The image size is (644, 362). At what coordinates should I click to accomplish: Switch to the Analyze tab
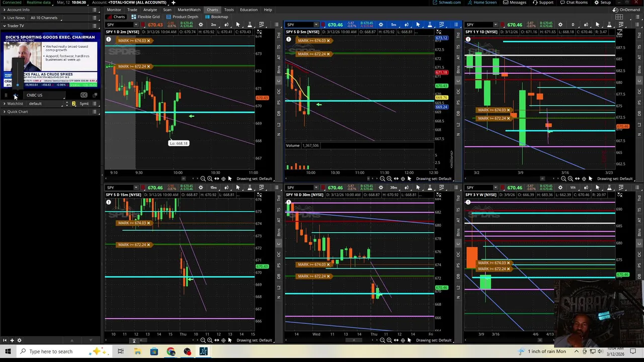click(x=150, y=10)
